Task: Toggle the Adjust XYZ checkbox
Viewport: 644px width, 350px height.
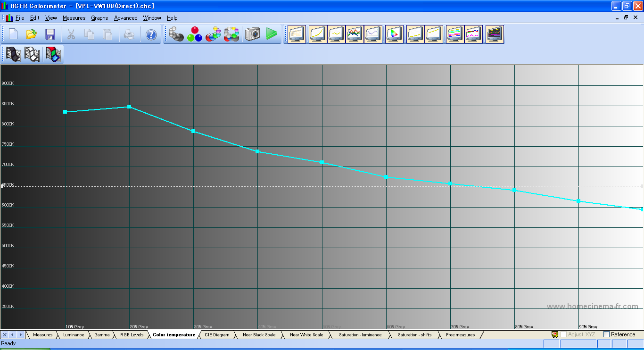Action: [x=563, y=334]
